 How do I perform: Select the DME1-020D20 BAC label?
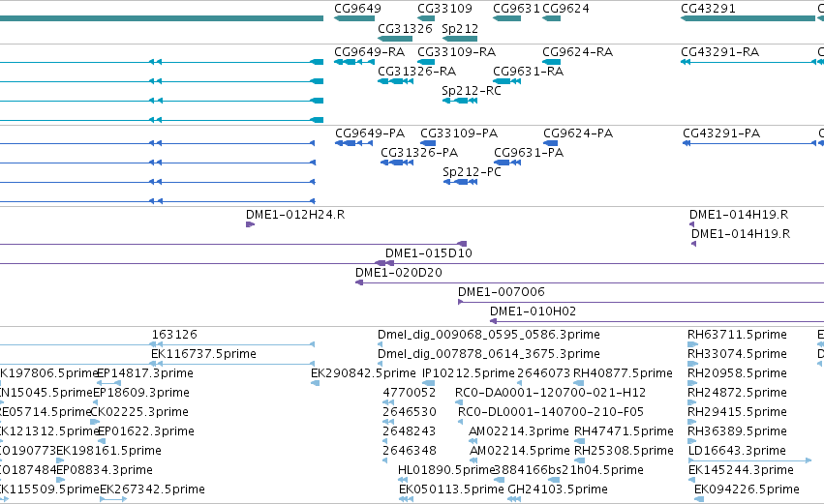399,273
